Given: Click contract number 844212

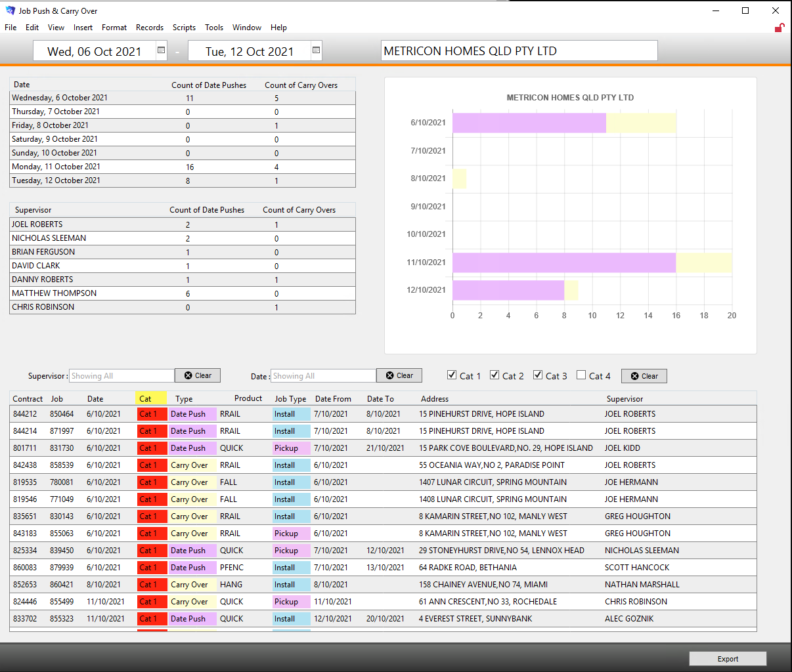Looking at the screenshot, I should [x=25, y=414].
